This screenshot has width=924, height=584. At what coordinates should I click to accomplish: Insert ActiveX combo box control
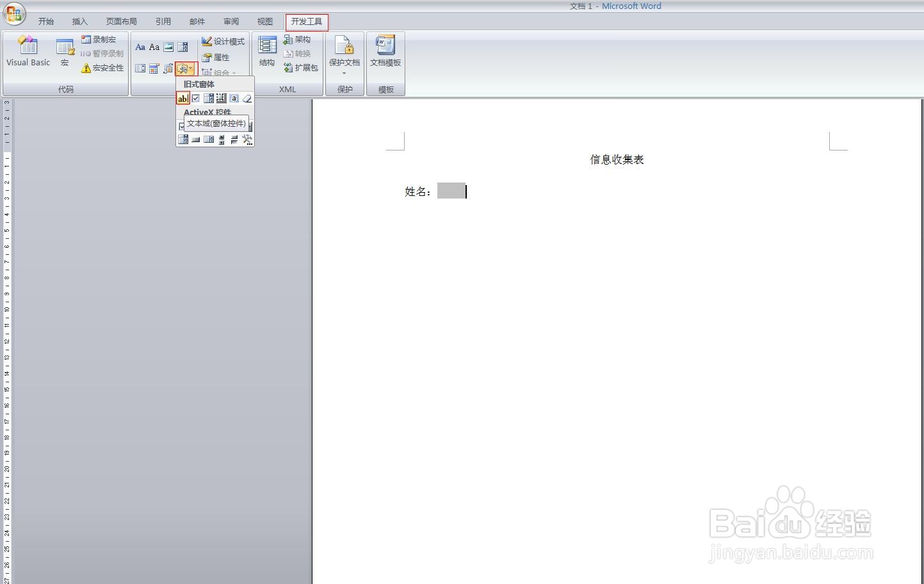(209, 140)
